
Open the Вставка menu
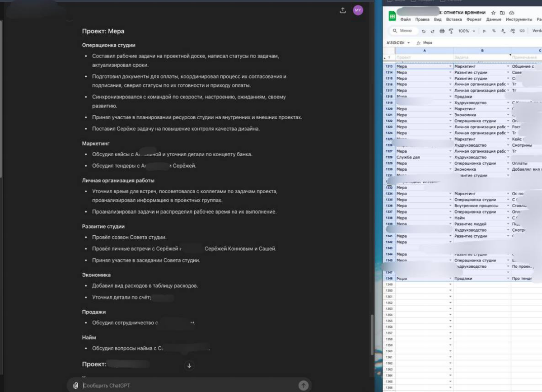453,20
